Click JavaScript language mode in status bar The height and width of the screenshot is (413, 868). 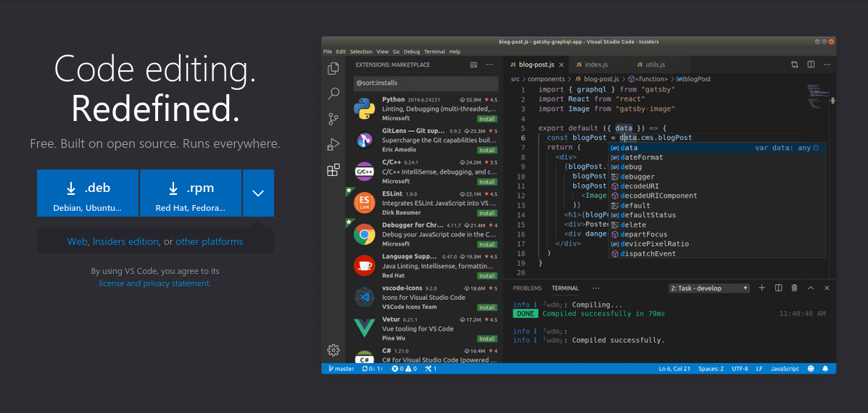click(x=785, y=369)
